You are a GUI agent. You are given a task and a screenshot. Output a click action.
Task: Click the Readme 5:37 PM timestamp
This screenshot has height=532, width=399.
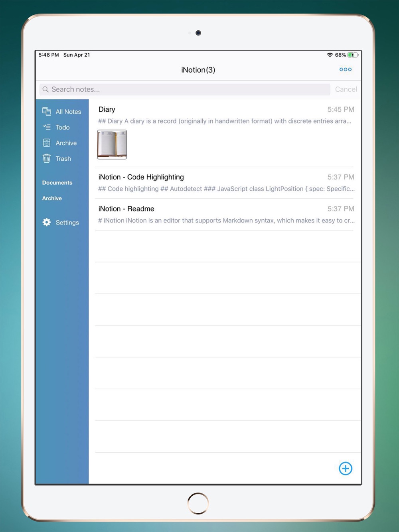click(341, 209)
